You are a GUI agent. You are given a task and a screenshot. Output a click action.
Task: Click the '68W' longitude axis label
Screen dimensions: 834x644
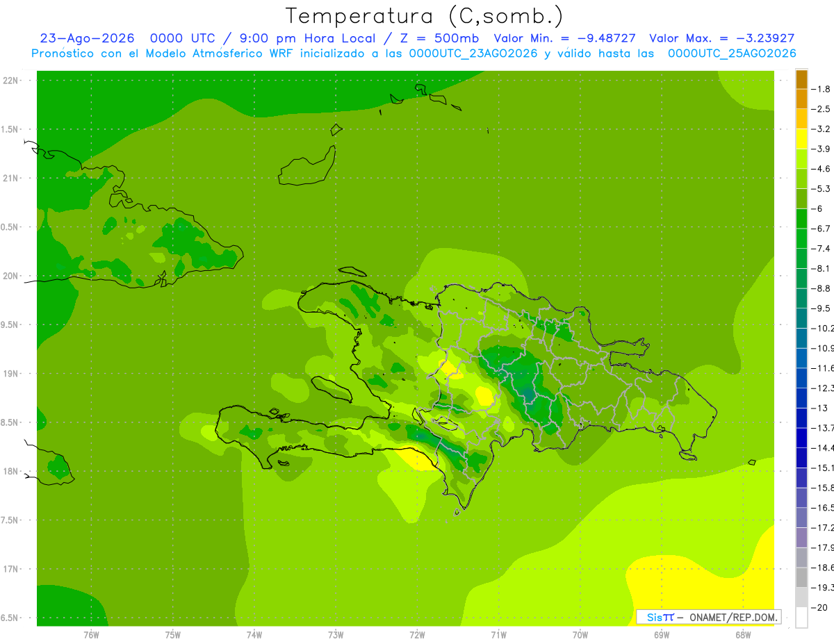[x=743, y=635]
